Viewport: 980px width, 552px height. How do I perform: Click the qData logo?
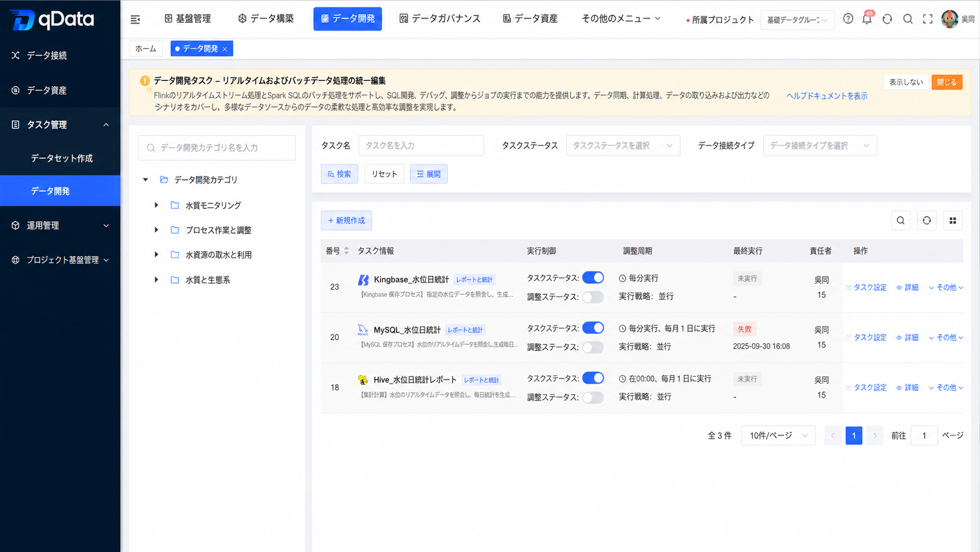point(52,19)
